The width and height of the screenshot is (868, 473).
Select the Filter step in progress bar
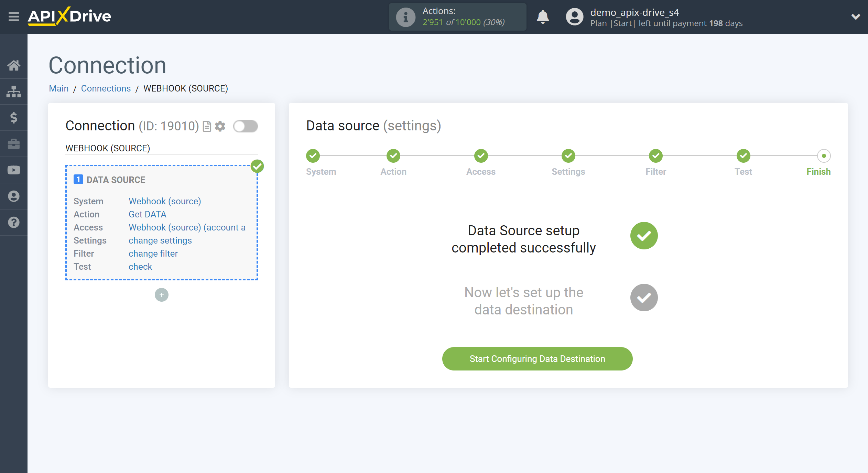tap(656, 155)
